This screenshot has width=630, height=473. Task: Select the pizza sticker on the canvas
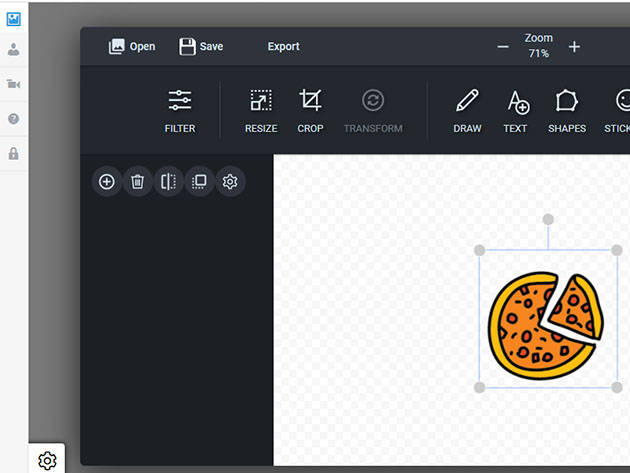point(546,326)
